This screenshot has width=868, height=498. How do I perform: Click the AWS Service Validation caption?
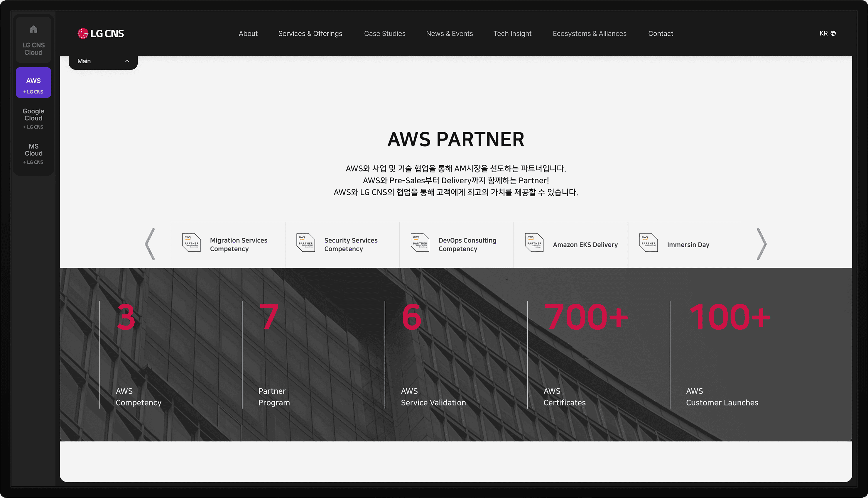(433, 397)
